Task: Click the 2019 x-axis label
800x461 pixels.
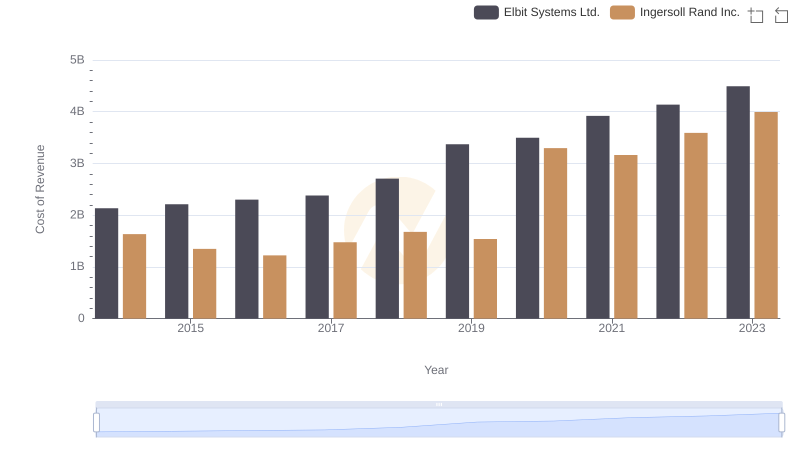Action: 471,328
